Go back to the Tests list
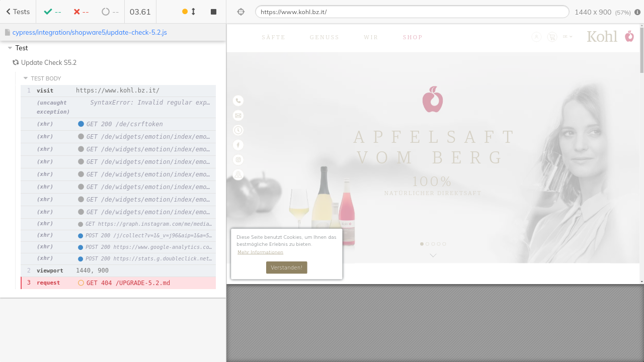 pos(18,12)
